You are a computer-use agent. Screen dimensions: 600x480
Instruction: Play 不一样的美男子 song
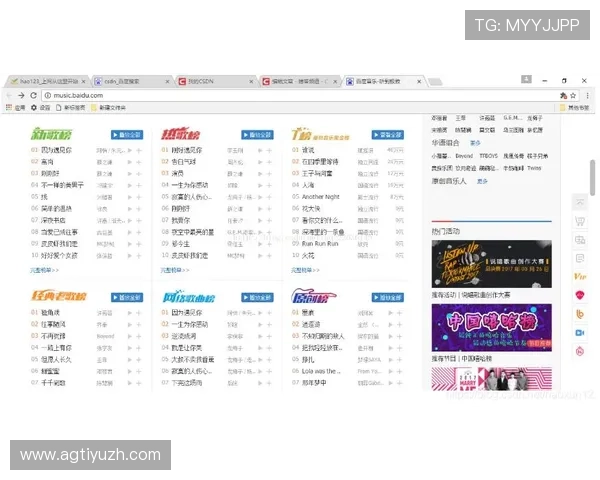coord(130,186)
